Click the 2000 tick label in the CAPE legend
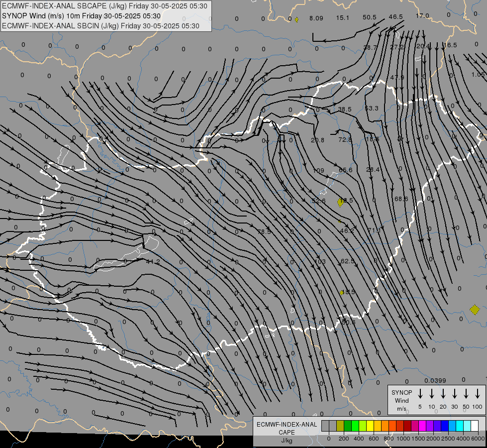Viewport: 487px width, 448px height. [433, 439]
